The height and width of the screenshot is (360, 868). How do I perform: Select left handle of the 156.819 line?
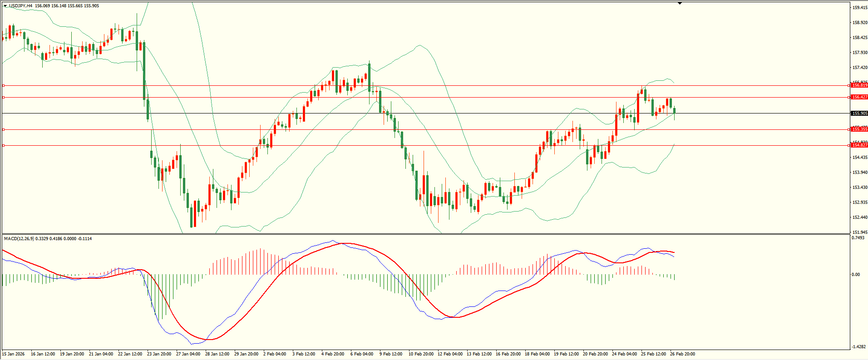[x=4, y=85]
